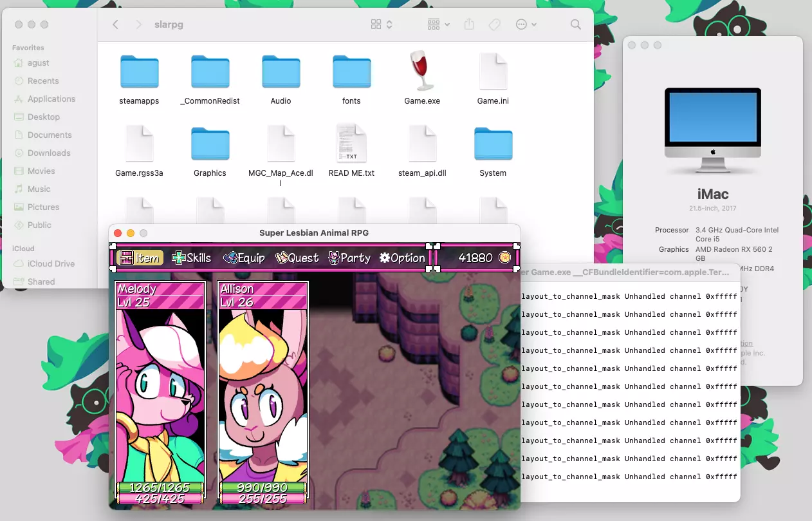This screenshot has height=521, width=812.
Task: Click the Processor label in About This Mac
Action: click(x=672, y=230)
